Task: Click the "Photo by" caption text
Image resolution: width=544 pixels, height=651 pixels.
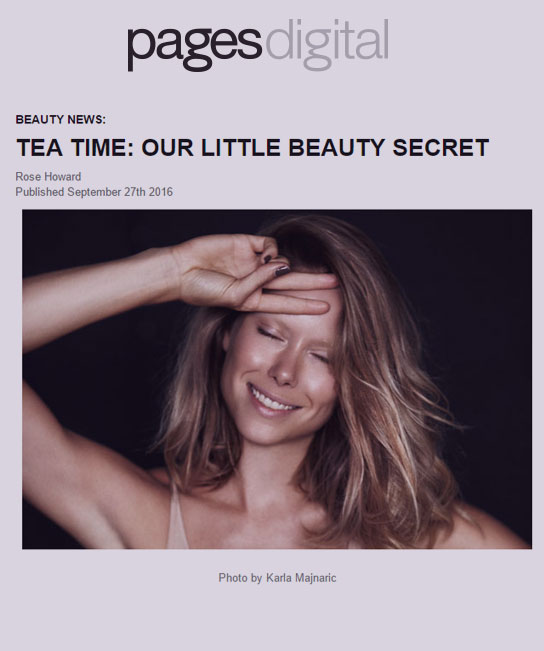Action: tap(240, 578)
